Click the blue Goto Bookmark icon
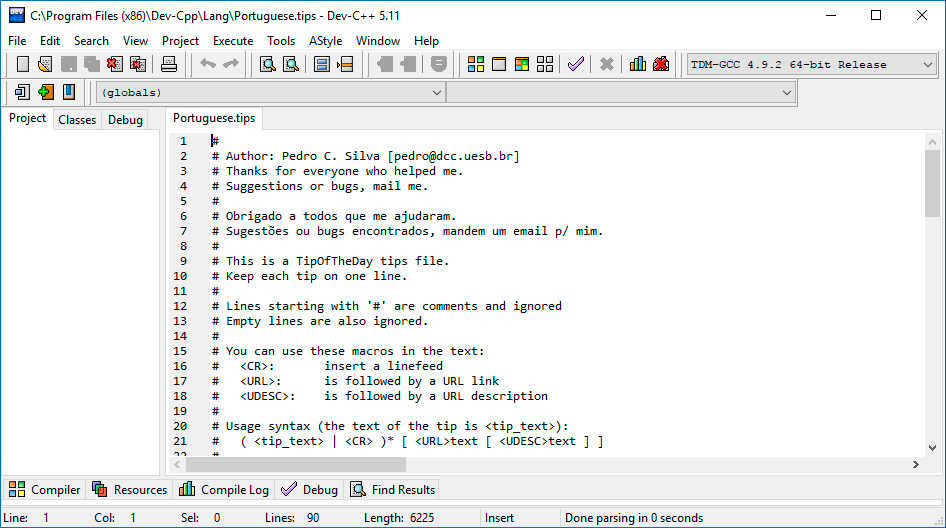Image resolution: width=946 pixels, height=528 pixels. [69, 92]
